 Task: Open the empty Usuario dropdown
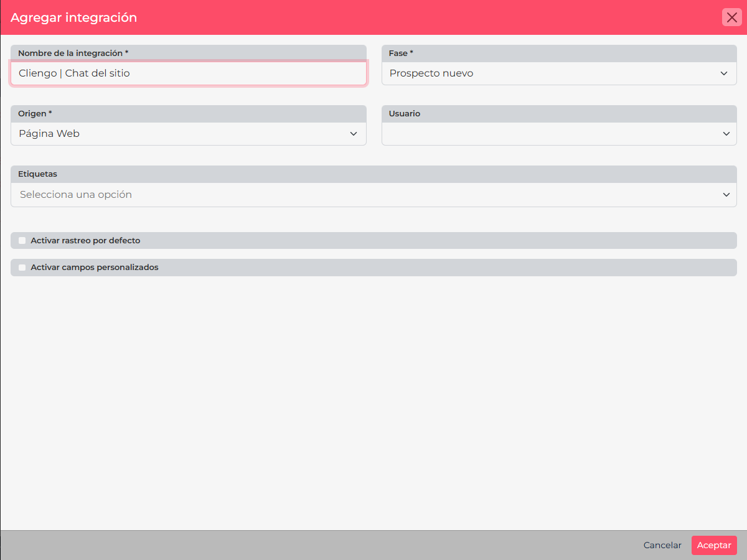point(559,134)
